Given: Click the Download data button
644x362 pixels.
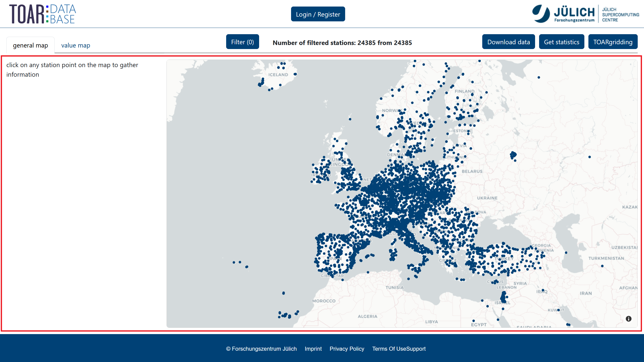Looking at the screenshot, I should [508, 42].
